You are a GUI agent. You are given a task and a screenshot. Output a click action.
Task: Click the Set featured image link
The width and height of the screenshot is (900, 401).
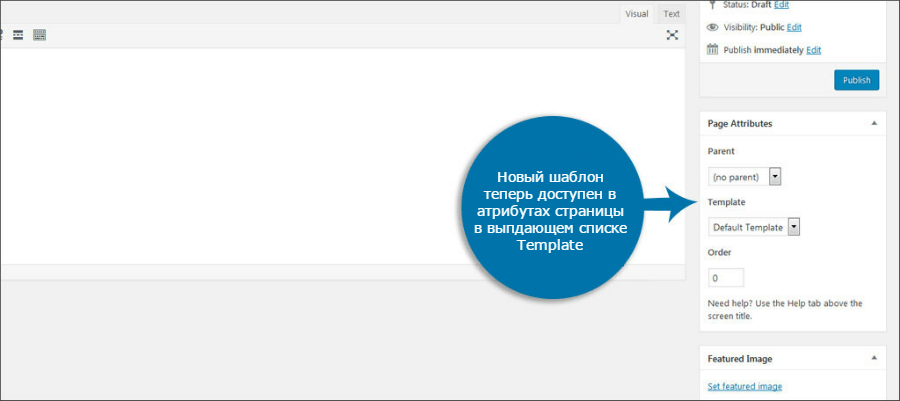pyautogui.click(x=744, y=387)
